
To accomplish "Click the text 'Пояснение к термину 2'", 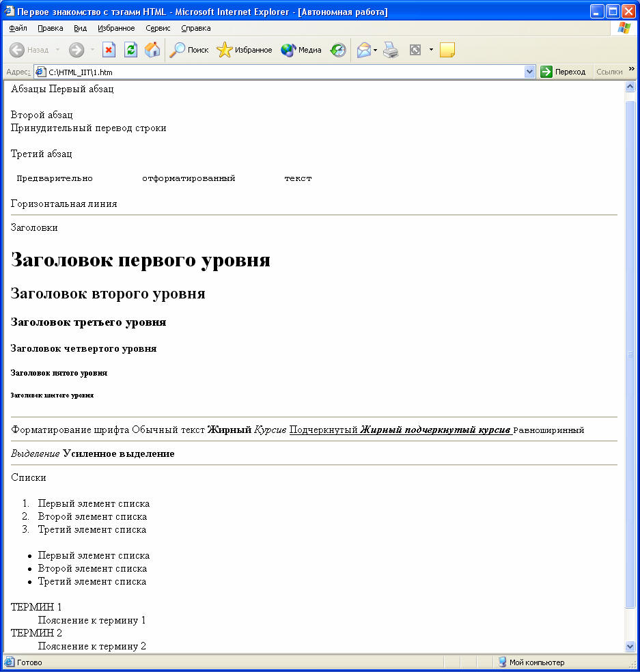I will pyautogui.click(x=92, y=646).
